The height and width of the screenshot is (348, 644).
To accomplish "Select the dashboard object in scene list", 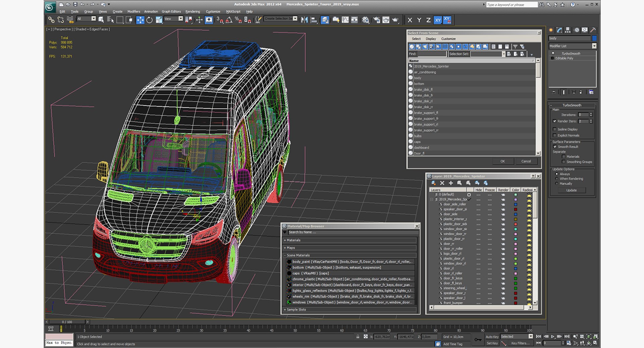I will [x=472, y=148].
